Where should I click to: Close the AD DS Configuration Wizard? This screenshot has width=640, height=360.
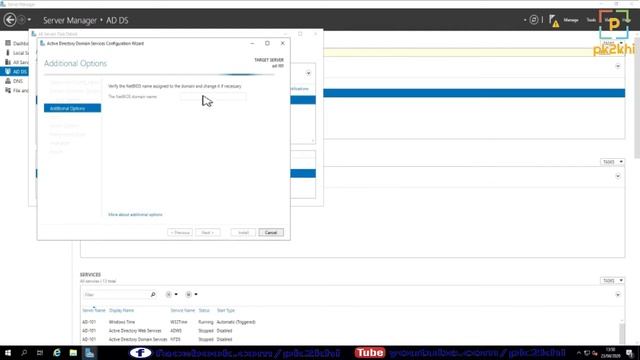tap(282, 43)
